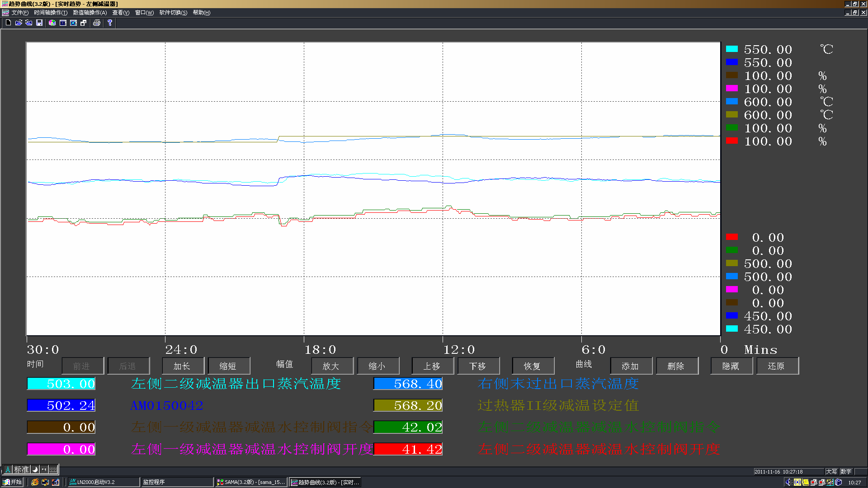868x488 pixels.
Task: Click the curve chart toolbar icon
Action: click(x=73, y=23)
